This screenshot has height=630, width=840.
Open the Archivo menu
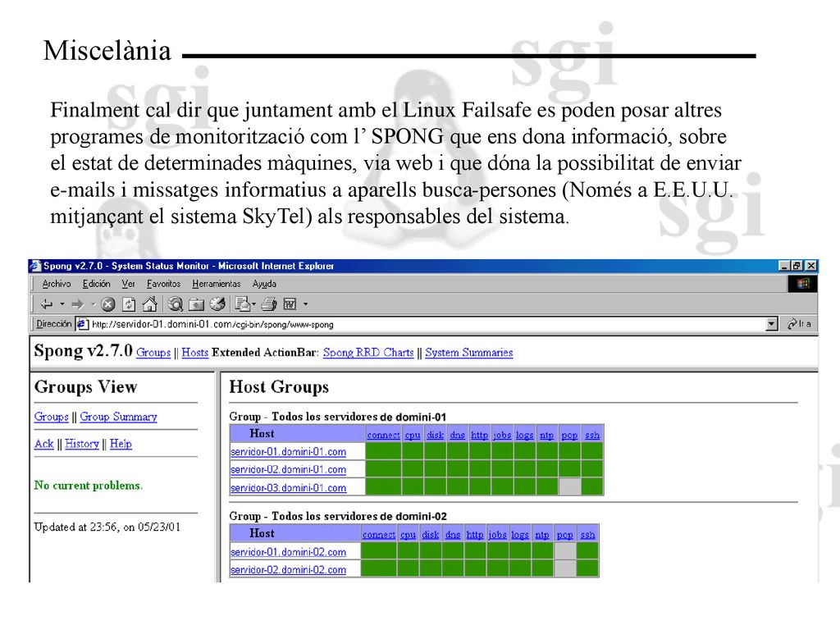point(57,284)
